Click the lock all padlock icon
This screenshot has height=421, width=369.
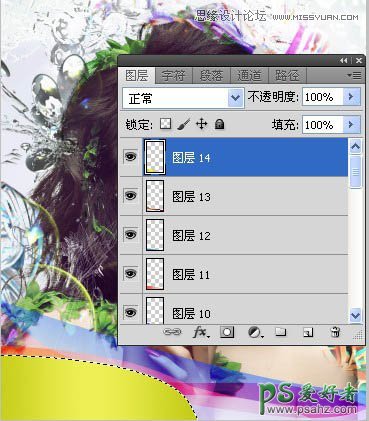coord(219,124)
